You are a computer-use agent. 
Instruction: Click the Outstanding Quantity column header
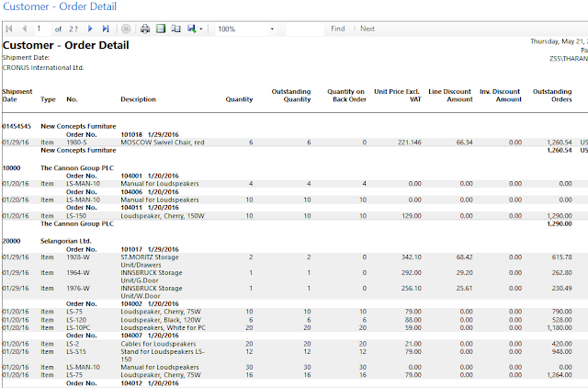pyautogui.click(x=291, y=95)
